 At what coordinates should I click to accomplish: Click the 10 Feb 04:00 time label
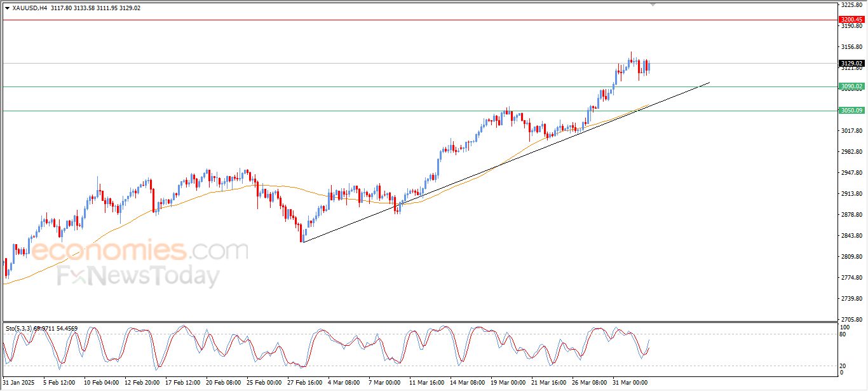coord(100,383)
